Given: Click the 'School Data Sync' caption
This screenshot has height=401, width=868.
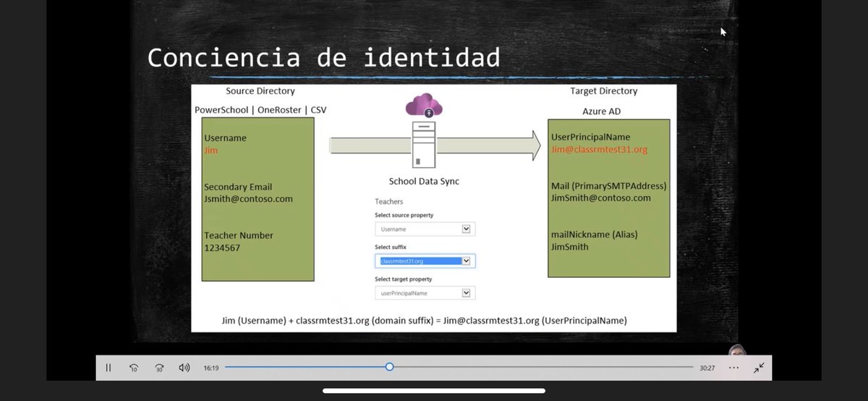Looking at the screenshot, I should point(424,182).
